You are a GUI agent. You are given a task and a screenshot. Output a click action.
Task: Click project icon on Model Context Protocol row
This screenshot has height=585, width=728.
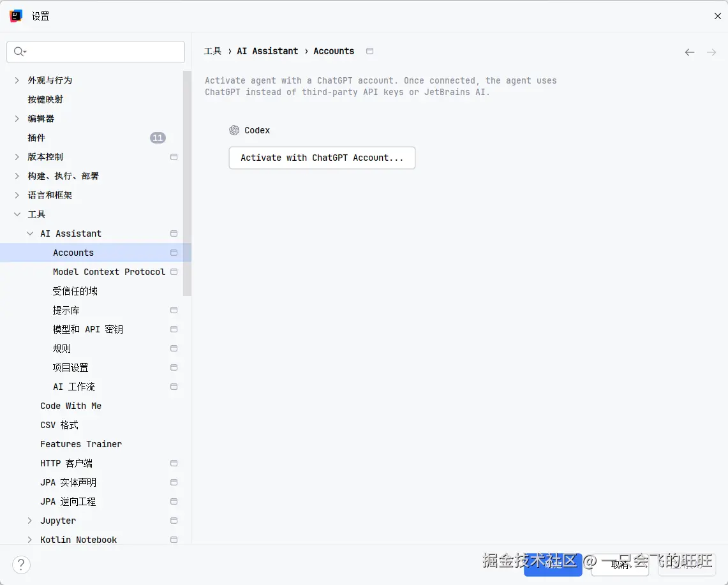[174, 272]
